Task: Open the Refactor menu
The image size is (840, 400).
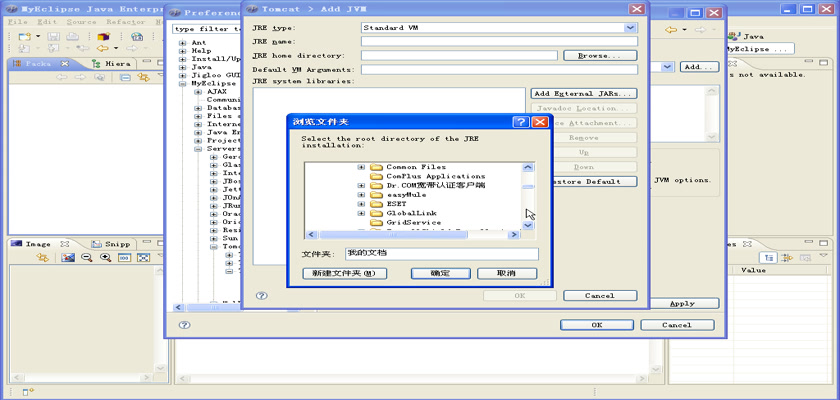Action: pyautogui.click(x=125, y=22)
